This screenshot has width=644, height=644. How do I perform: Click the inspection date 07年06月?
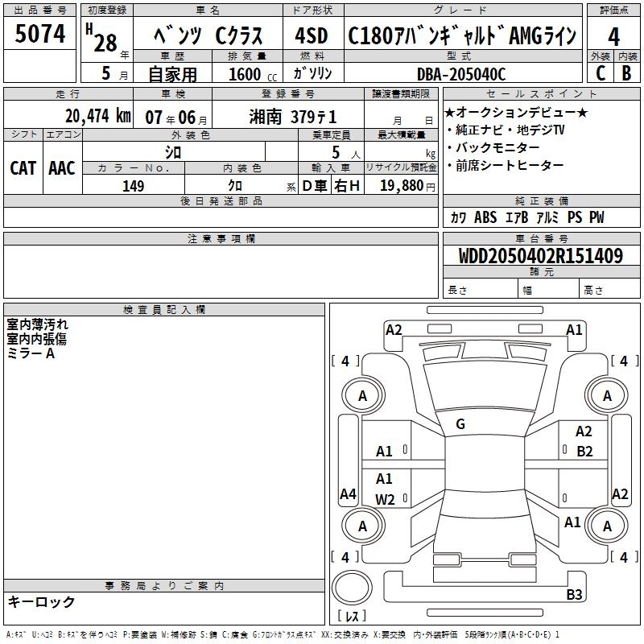[x=176, y=118]
